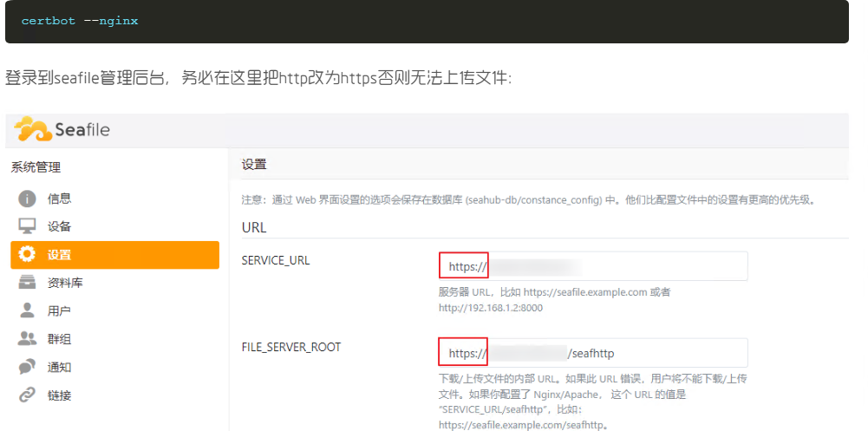
Task: Click the FILE_SERVER_ROOT label
Action: 291,348
